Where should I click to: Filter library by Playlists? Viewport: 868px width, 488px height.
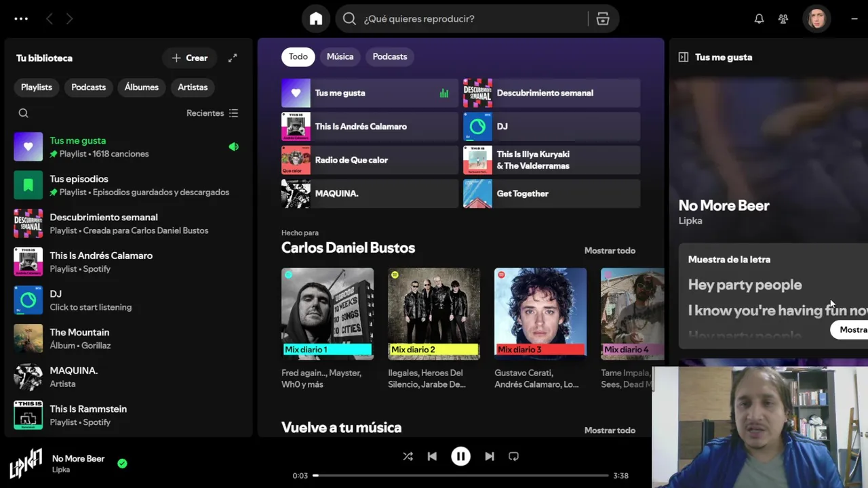[37, 87]
